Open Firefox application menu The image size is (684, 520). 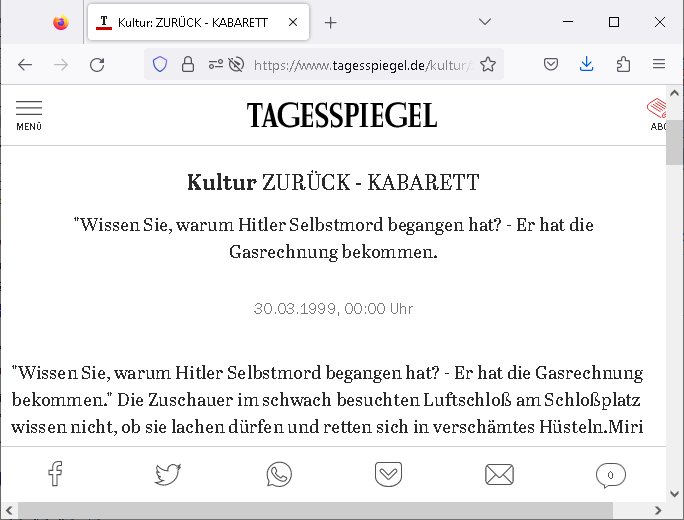[x=659, y=65]
